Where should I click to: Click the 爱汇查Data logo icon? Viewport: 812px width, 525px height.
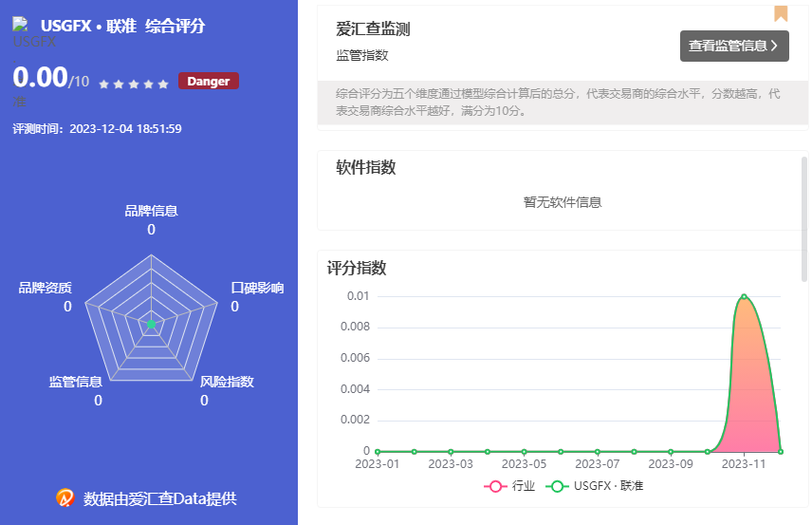click(65, 497)
